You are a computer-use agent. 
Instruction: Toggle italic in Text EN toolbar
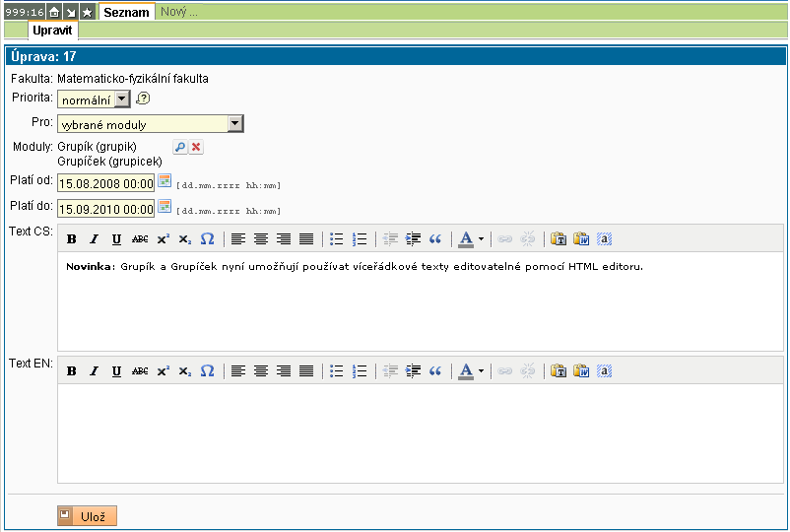(94, 371)
